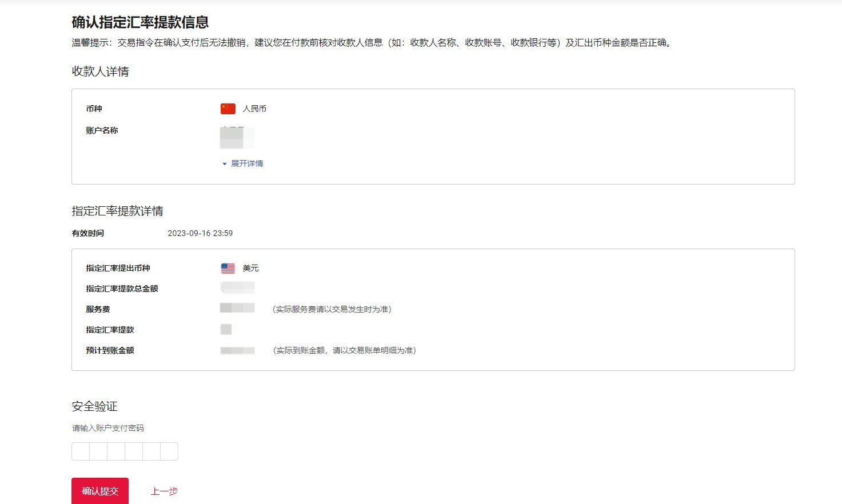This screenshot has height=504, width=842.
Task: Go back using the 上一步 link
Action: click(164, 491)
